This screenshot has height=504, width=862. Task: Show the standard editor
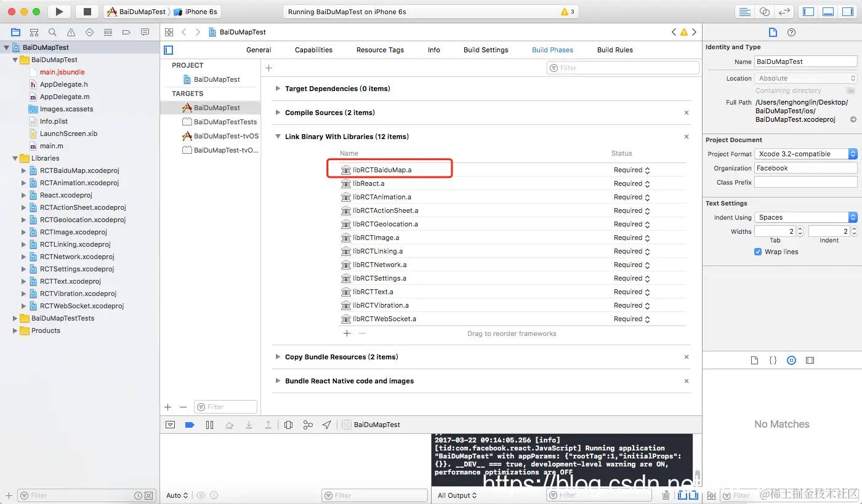click(x=745, y=12)
